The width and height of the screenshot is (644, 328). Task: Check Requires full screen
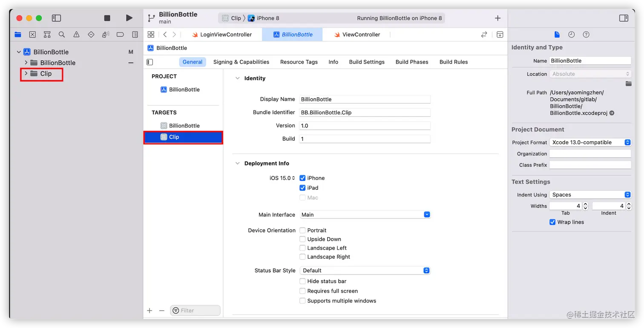click(302, 291)
